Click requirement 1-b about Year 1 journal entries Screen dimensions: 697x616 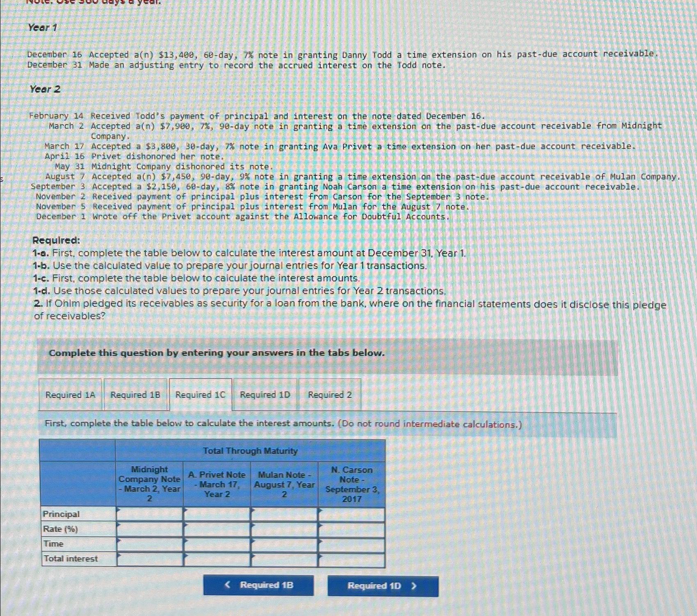230,266
